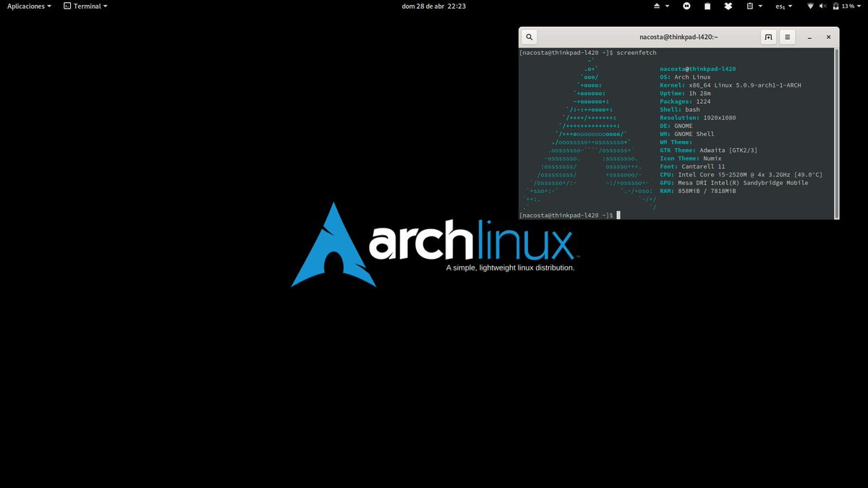Click the Resolution: 1920x1080 line
868x488 pixels.
[699, 118]
